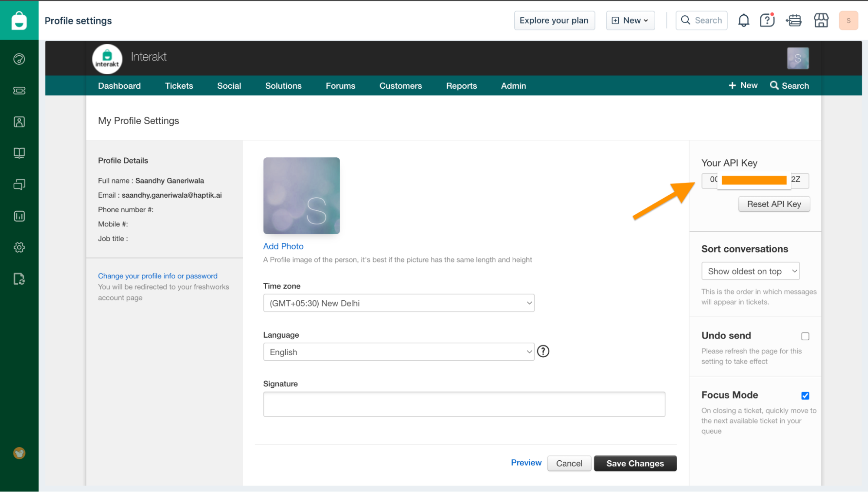Click the Help question mark icon
Image resolution: width=868 pixels, height=492 pixels.
coord(767,20)
